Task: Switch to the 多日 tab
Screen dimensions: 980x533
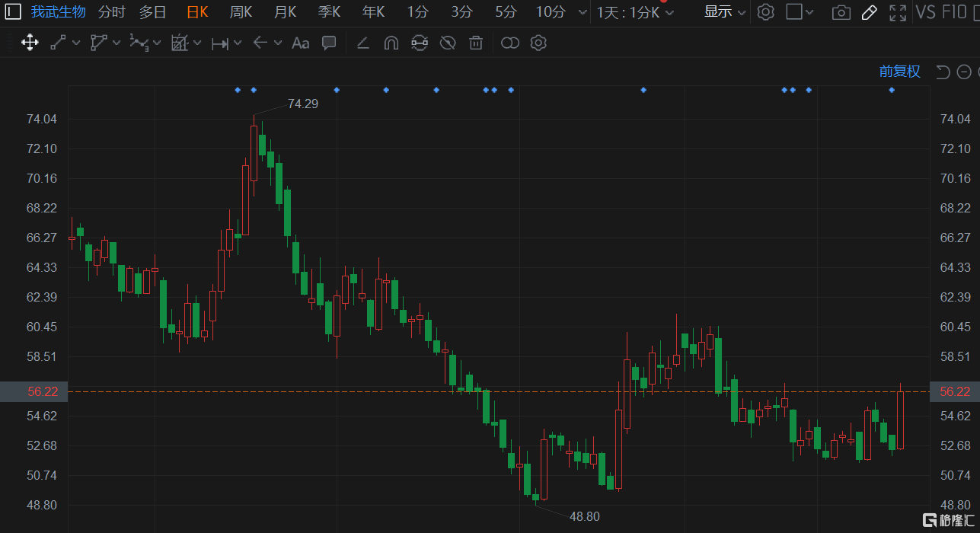Action: click(152, 12)
